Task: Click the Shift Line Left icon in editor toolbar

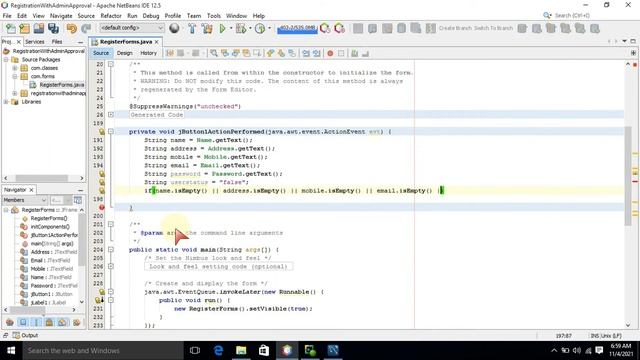Action: click(306, 53)
